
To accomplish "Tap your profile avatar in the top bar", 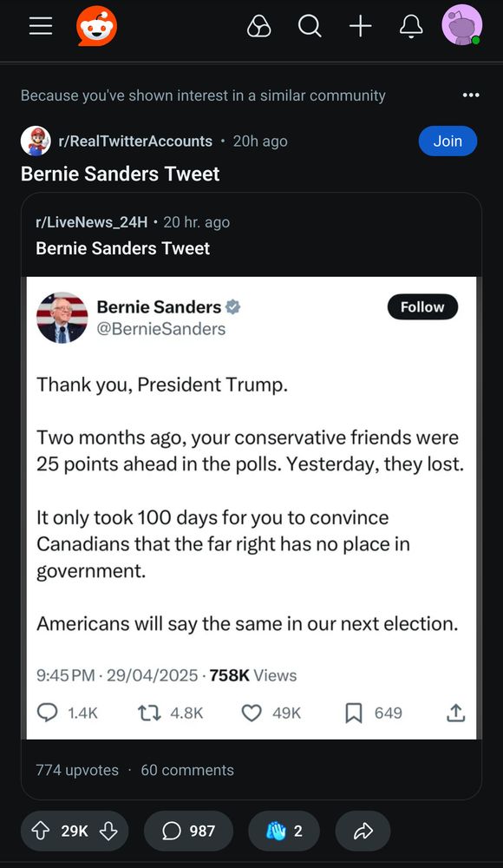I will click(462, 26).
